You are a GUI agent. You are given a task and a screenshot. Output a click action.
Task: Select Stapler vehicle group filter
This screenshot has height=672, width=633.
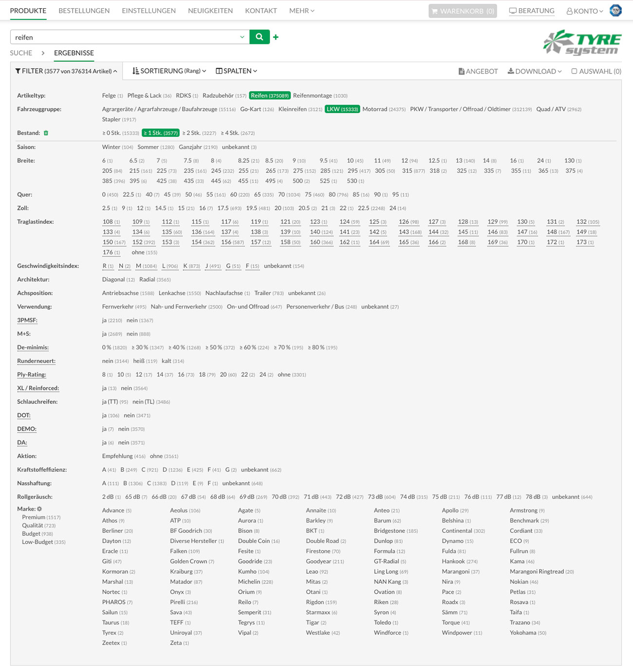coord(119,119)
